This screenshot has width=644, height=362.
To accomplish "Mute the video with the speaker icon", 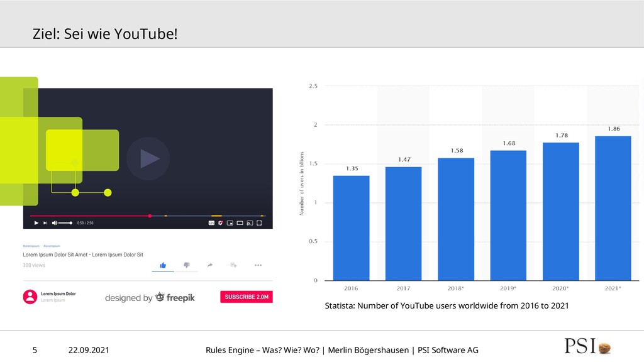I will [55, 223].
